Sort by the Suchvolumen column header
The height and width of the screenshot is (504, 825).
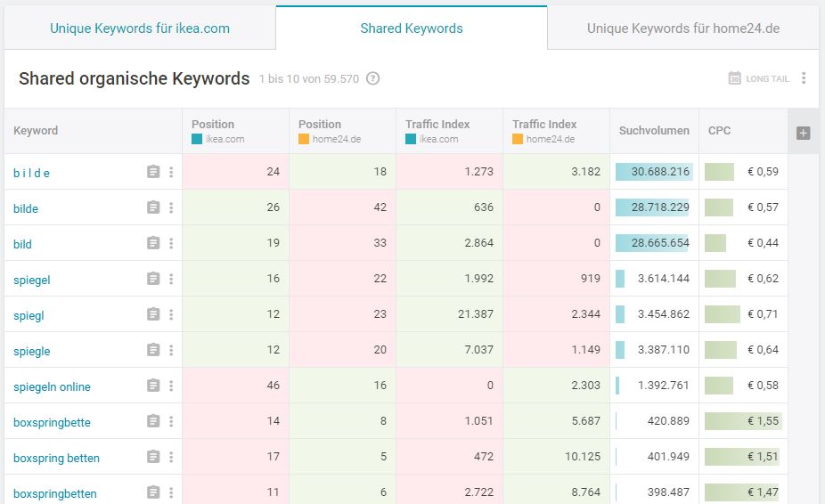click(x=654, y=131)
